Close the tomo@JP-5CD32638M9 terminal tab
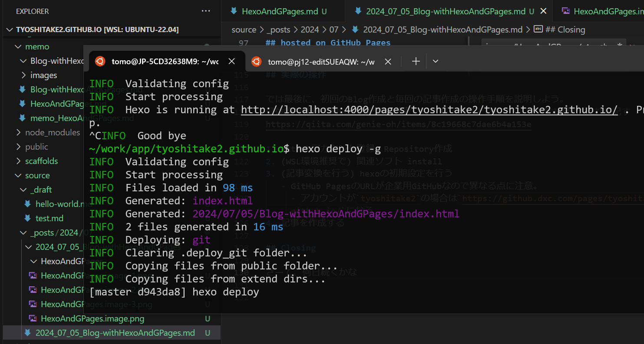644x344 pixels. pos(232,62)
